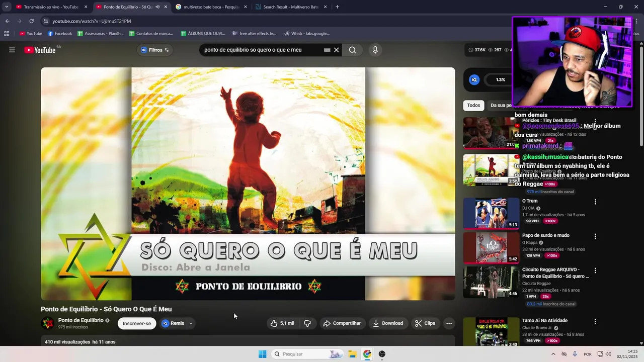Like the video showing 5,1 mil

coord(282,323)
